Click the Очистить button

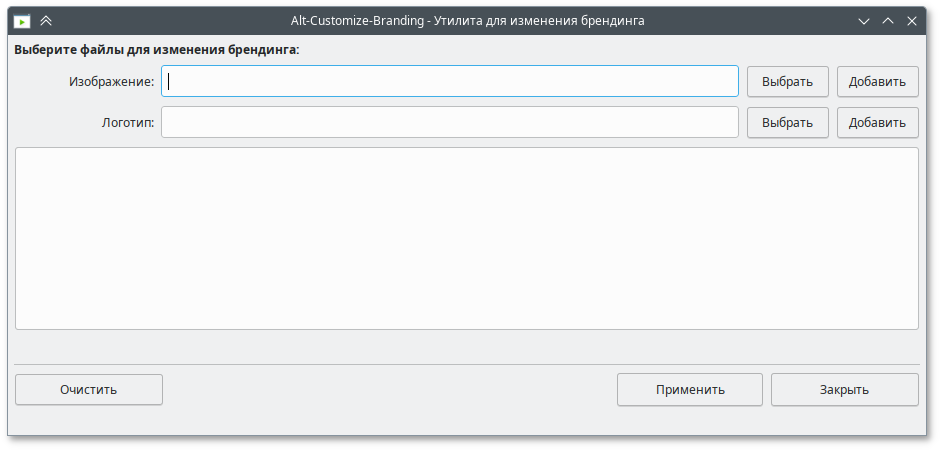89,390
